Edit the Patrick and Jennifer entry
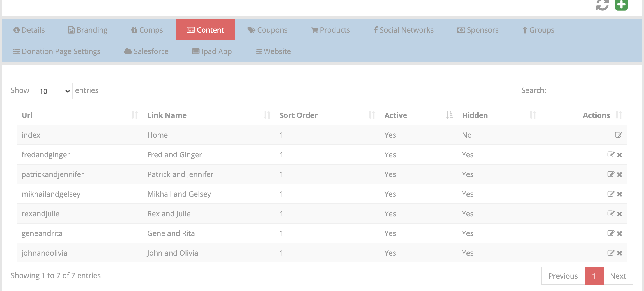 (611, 174)
